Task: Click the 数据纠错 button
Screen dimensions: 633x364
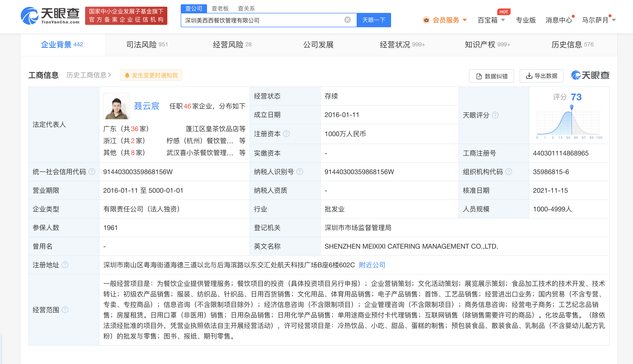Action: tap(491, 76)
